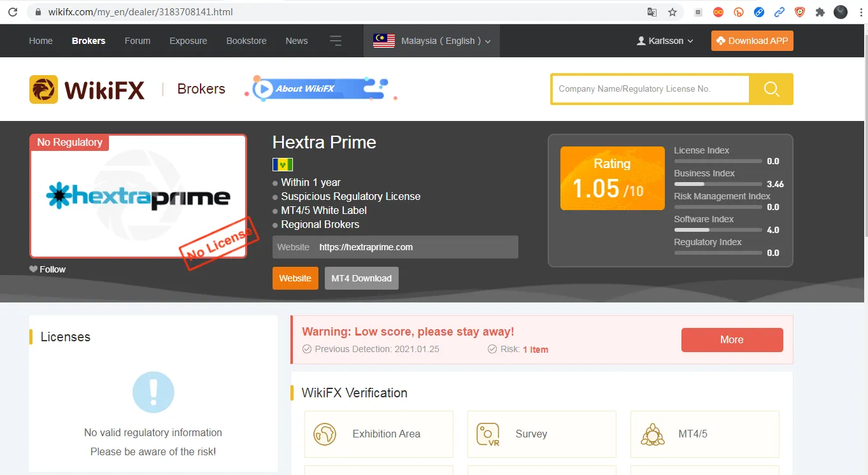The width and height of the screenshot is (868, 475).
Task: Click the Download APP button
Action: click(752, 41)
